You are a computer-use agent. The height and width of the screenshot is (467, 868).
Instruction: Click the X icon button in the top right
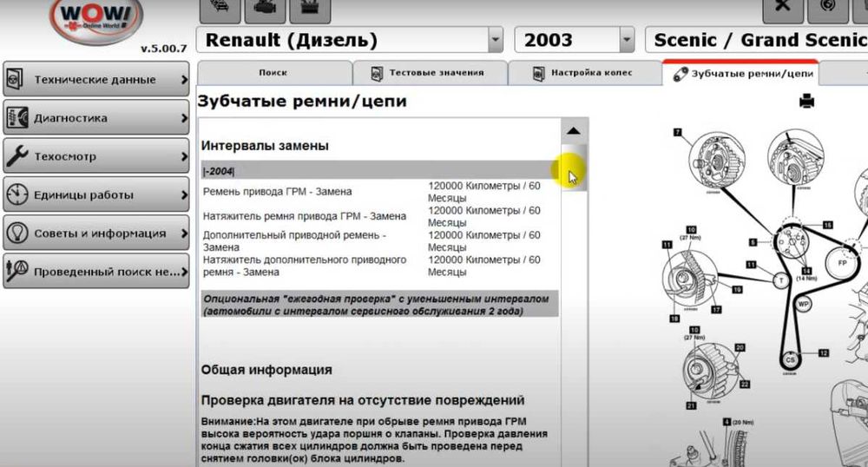tap(783, 10)
